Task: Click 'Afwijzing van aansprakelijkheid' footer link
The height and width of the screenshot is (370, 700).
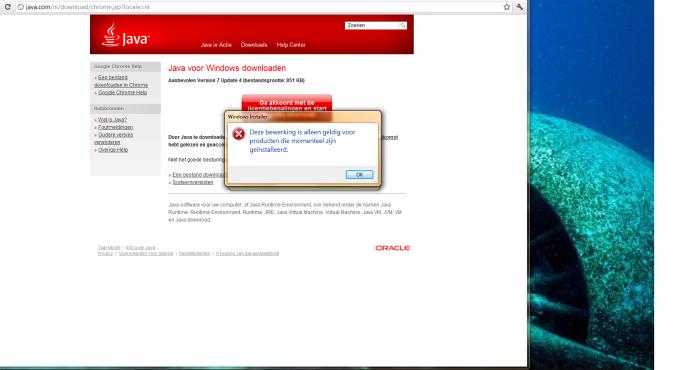Action: [247, 254]
